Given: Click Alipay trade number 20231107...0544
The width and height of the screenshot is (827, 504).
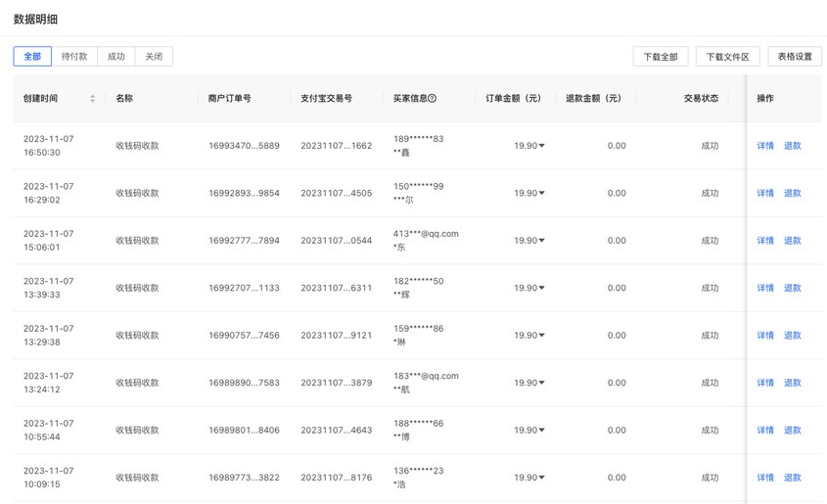Looking at the screenshot, I should point(337,241).
